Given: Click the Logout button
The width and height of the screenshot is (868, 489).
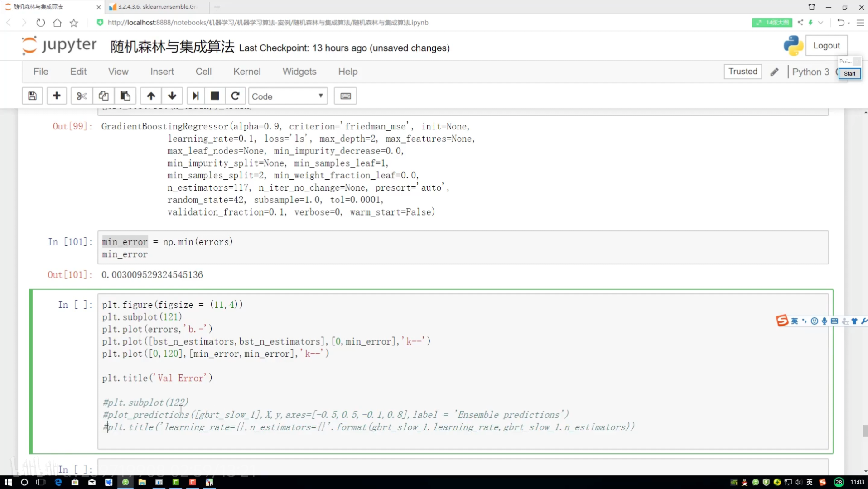Looking at the screenshot, I should pos(826,46).
